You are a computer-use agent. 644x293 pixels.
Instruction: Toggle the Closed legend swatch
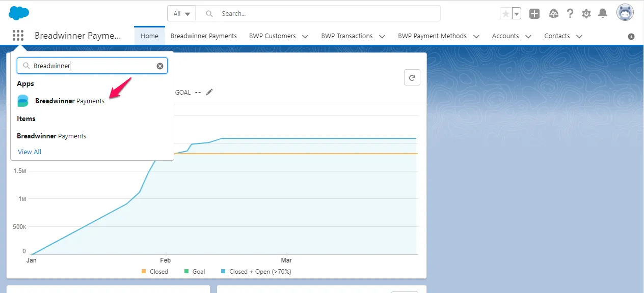pyautogui.click(x=144, y=272)
